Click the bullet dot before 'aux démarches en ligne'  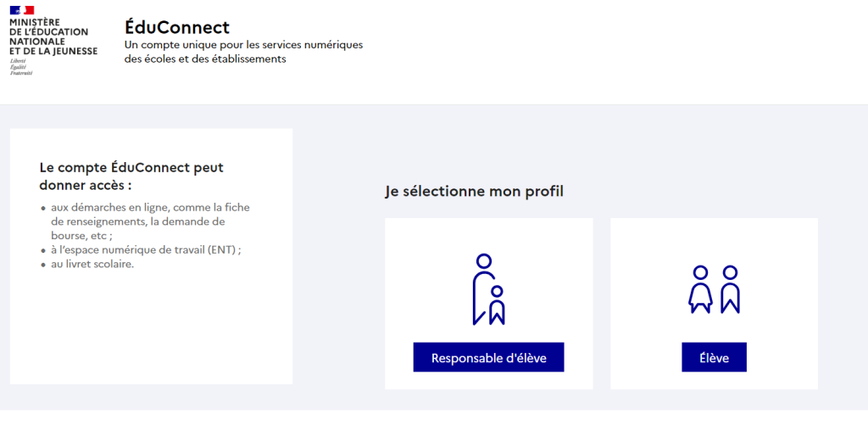pos(43,208)
